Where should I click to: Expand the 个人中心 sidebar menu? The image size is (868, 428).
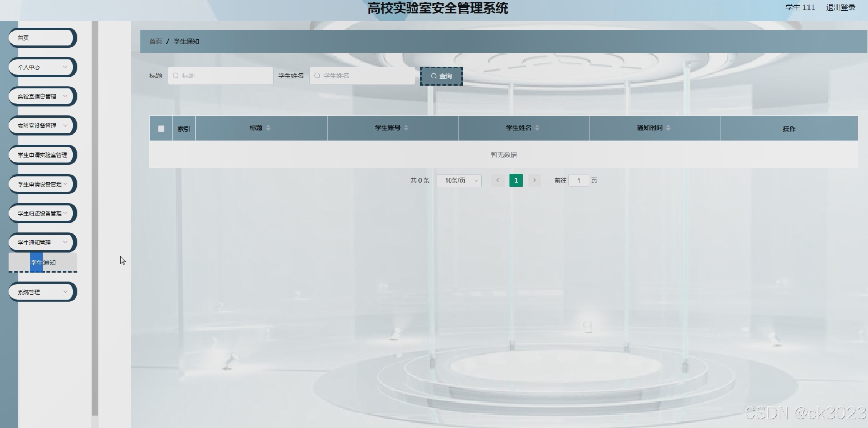[x=42, y=67]
